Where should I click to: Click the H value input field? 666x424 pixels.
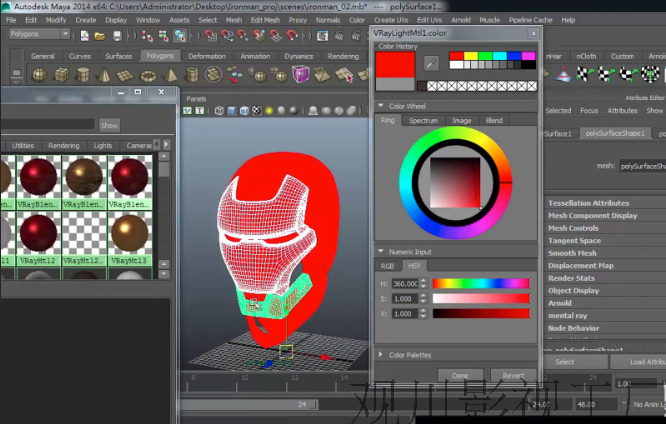(405, 283)
